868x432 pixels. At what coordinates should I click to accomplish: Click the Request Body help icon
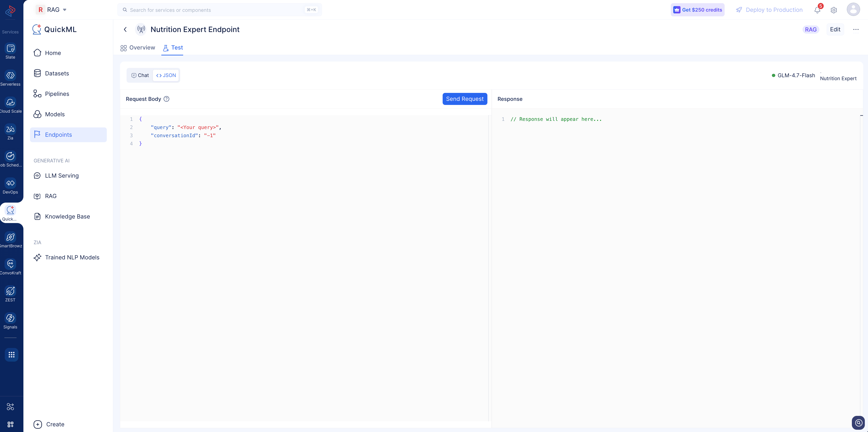coord(167,99)
